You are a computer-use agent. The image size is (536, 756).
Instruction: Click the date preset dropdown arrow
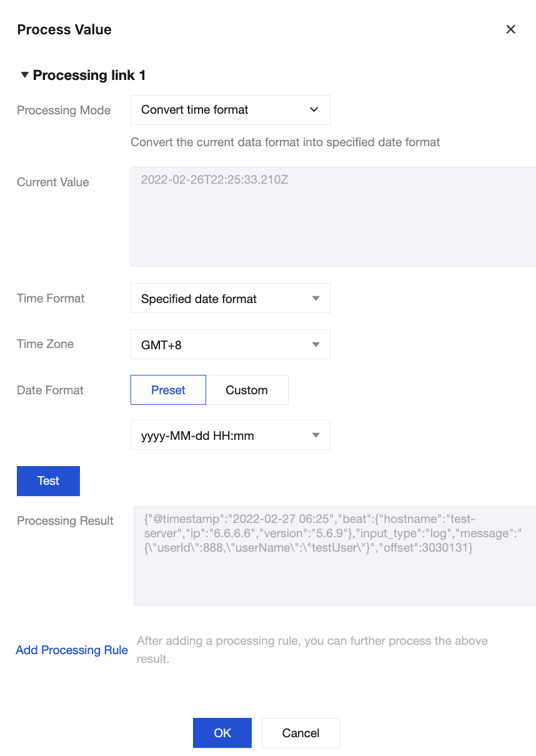click(x=315, y=435)
